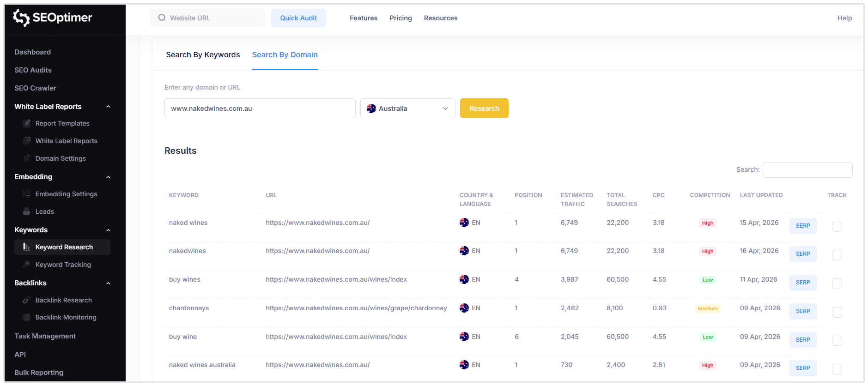
Task: Sort by the Competition column header
Action: [710, 195]
